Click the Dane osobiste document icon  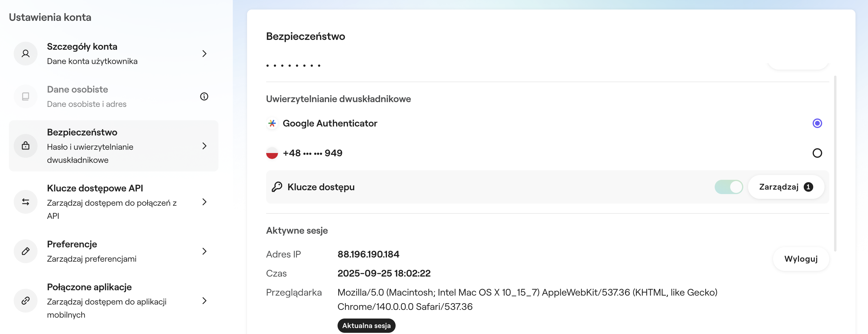[x=26, y=96]
